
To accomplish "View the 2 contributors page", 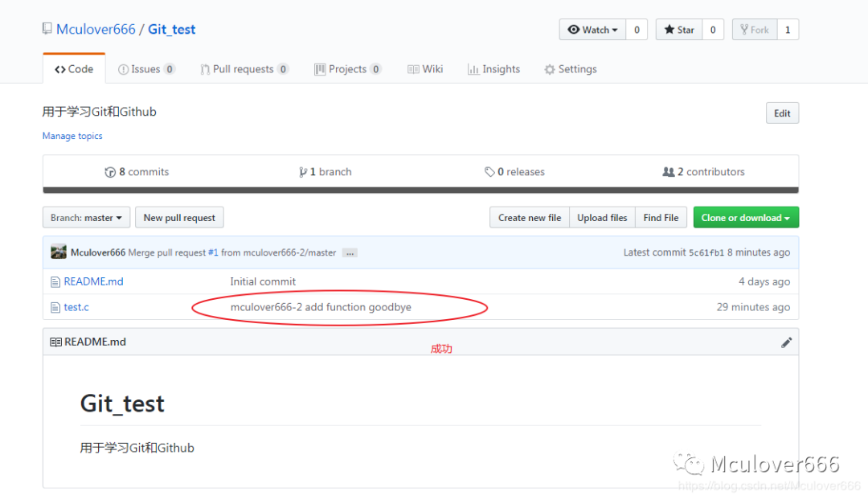I will tap(703, 172).
